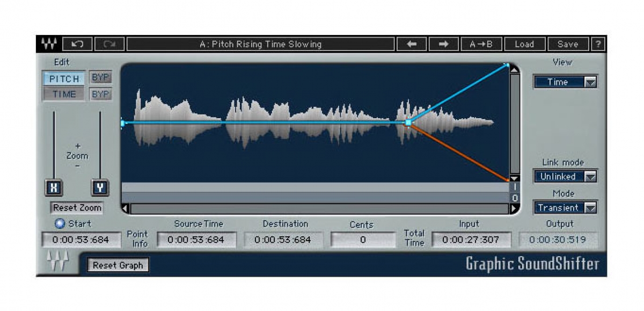Viewport: 644px width, 311px height.
Task: Click the Y zoom handle
Action: click(x=100, y=187)
